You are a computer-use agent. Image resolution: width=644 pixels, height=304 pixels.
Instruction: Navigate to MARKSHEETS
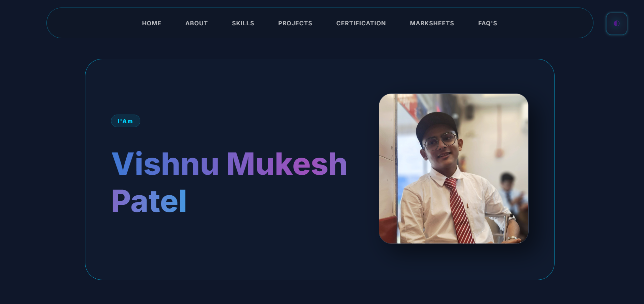[x=432, y=23]
